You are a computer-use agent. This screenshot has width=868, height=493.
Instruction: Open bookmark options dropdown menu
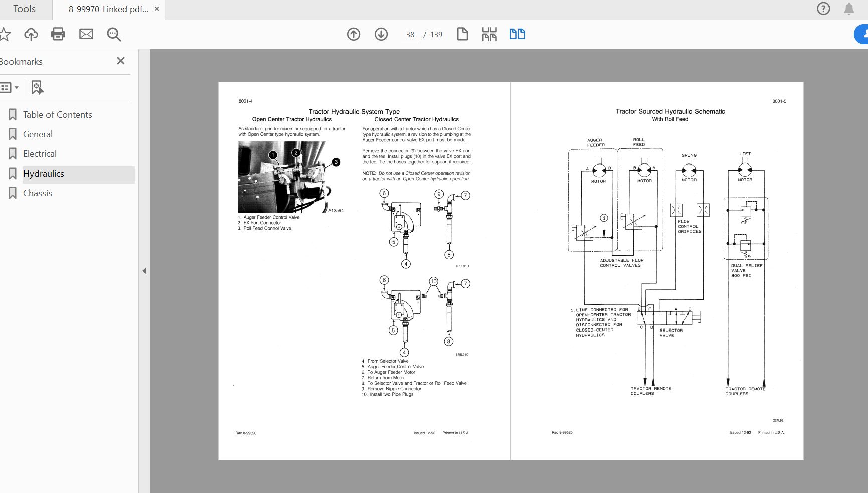tap(10, 88)
